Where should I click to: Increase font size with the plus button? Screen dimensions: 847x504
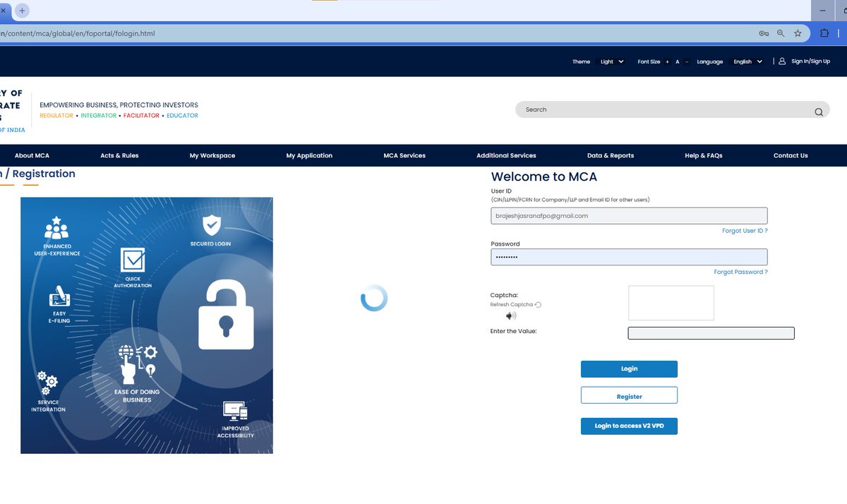(667, 62)
